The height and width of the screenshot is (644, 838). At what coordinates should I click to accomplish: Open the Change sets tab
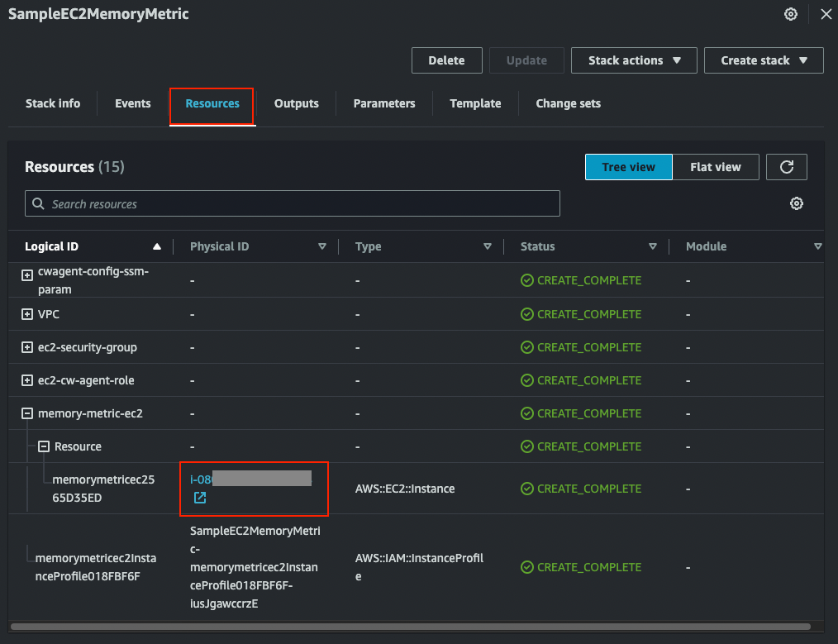point(568,103)
